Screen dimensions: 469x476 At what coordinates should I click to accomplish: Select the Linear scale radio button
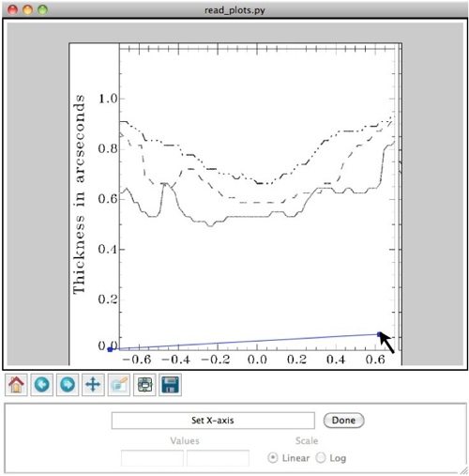[273, 458]
